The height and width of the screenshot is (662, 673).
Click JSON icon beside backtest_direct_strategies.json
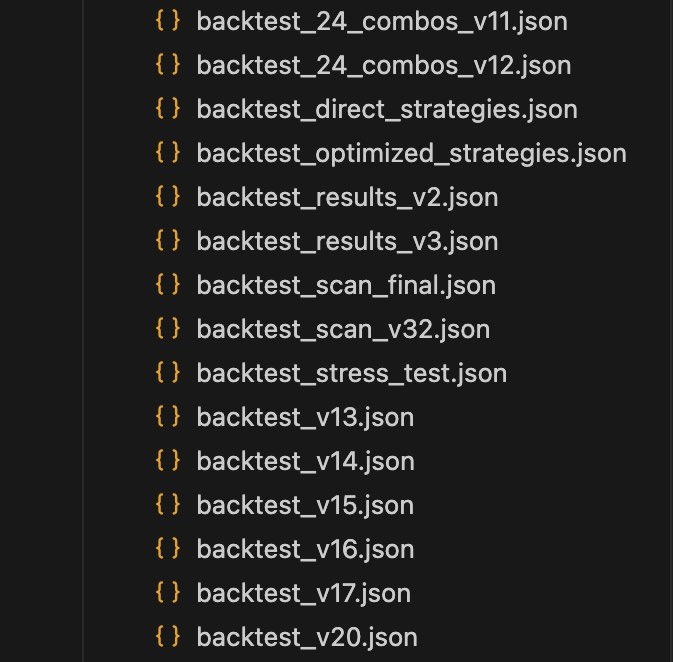click(x=167, y=109)
